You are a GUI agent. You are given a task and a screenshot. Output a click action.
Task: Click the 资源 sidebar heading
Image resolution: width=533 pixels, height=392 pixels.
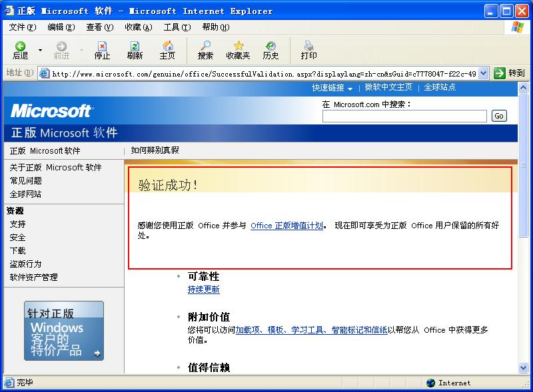click(15, 211)
